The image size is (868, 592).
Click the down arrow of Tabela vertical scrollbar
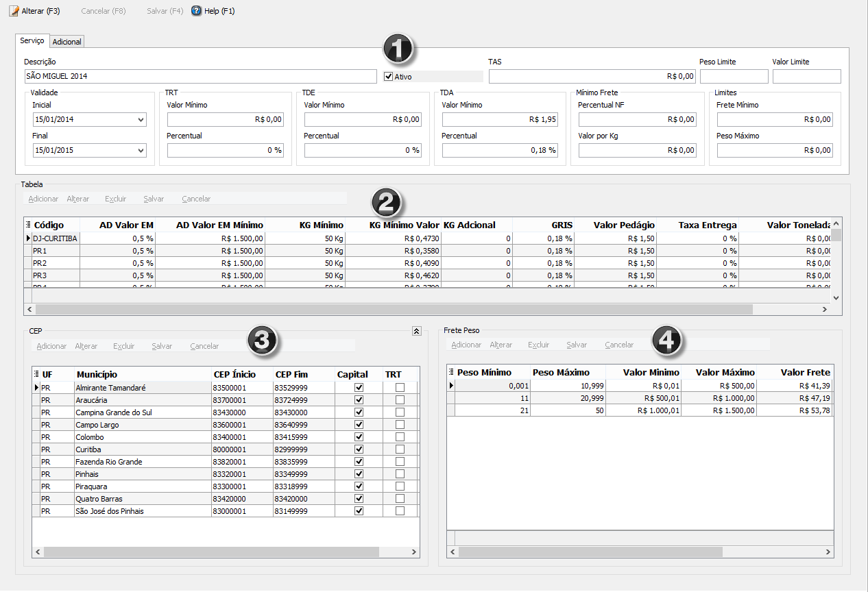pyautogui.click(x=836, y=298)
